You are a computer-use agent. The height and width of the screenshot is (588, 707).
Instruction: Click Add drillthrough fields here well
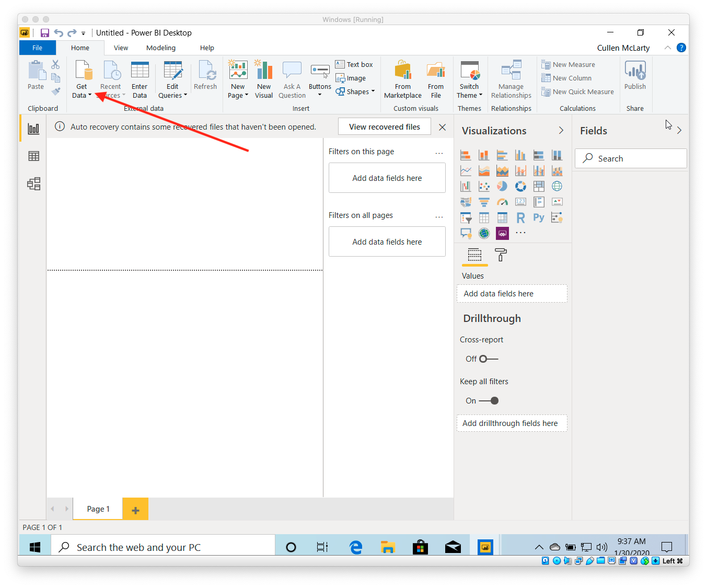(x=512, y=423)
